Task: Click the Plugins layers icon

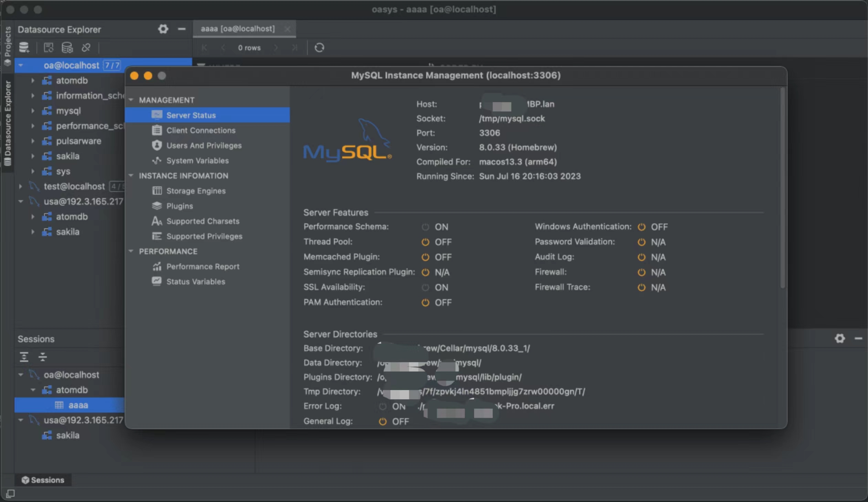Action: pos(157,206)
